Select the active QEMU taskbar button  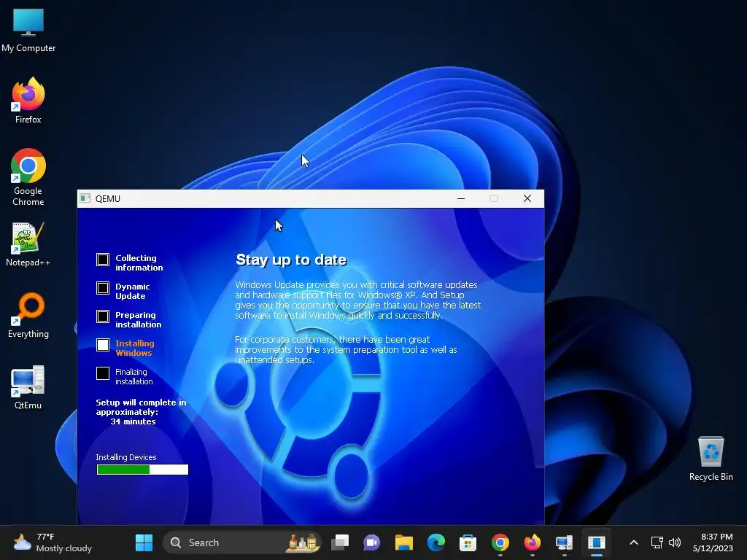tap(597, 542)
